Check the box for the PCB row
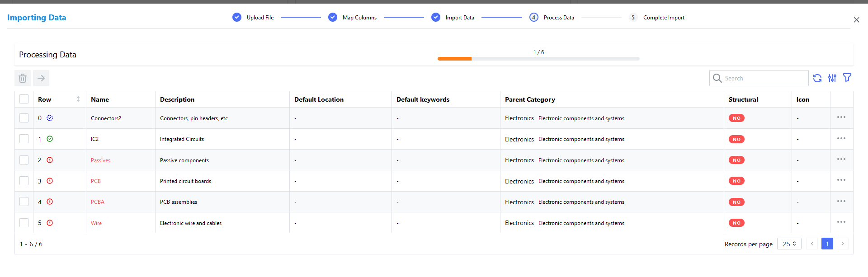This screenshot has width=868, height=277. 24,181
